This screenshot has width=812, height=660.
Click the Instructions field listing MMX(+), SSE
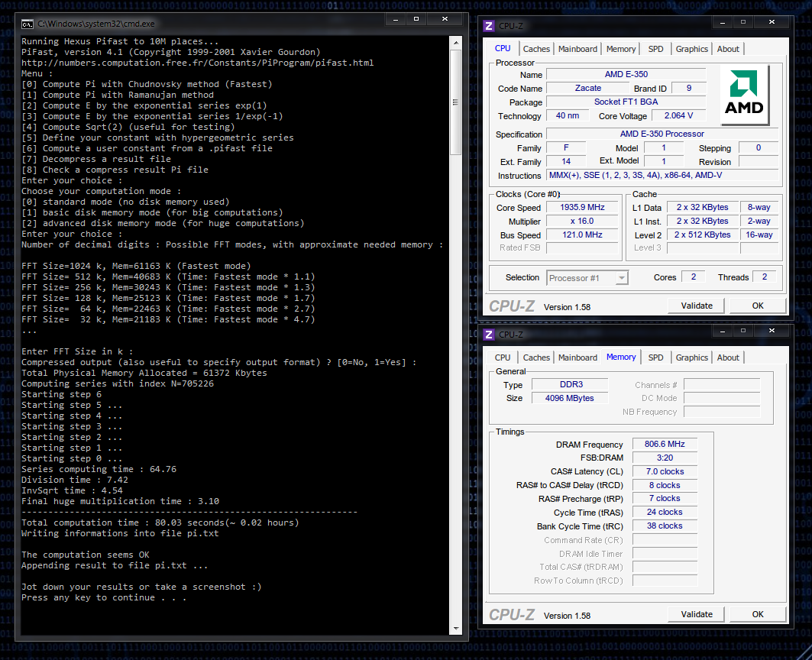(x=662, y=175)
